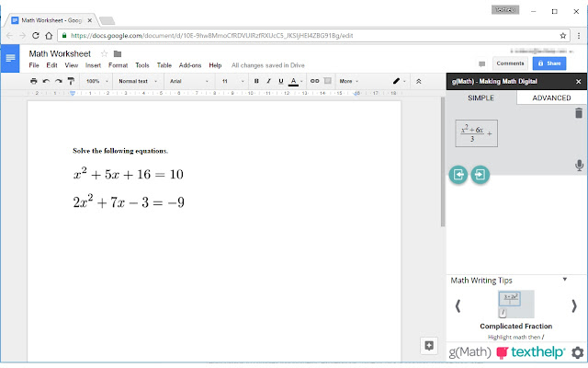The height and width of the screenshot is (368, 588).
Task: Move document using the folder icon
Action: click(x=118, y=53)
